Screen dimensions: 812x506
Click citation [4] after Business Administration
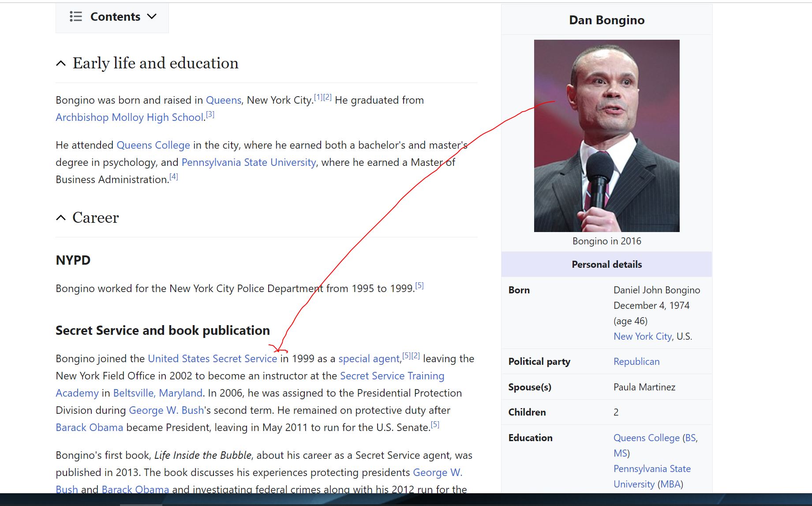click(174, 177)
